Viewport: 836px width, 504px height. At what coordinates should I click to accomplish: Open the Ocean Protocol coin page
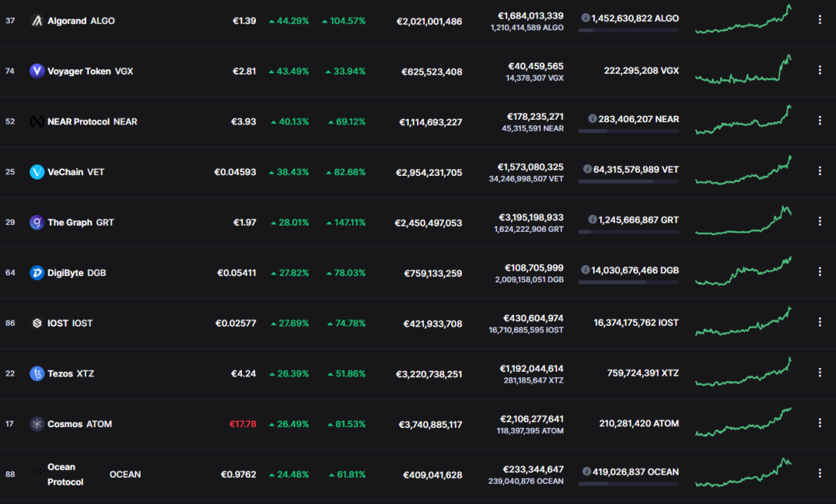[x=94, y=474]
